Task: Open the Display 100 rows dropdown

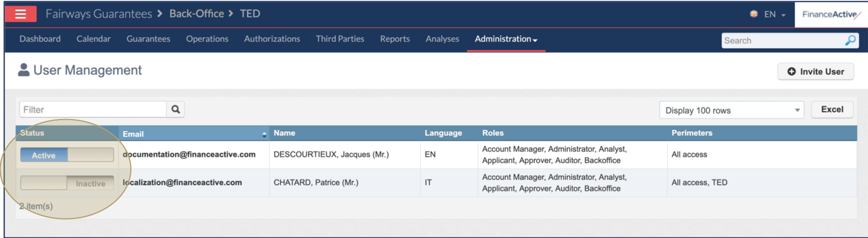Action: pyautogui.click(x=732, y=110)
